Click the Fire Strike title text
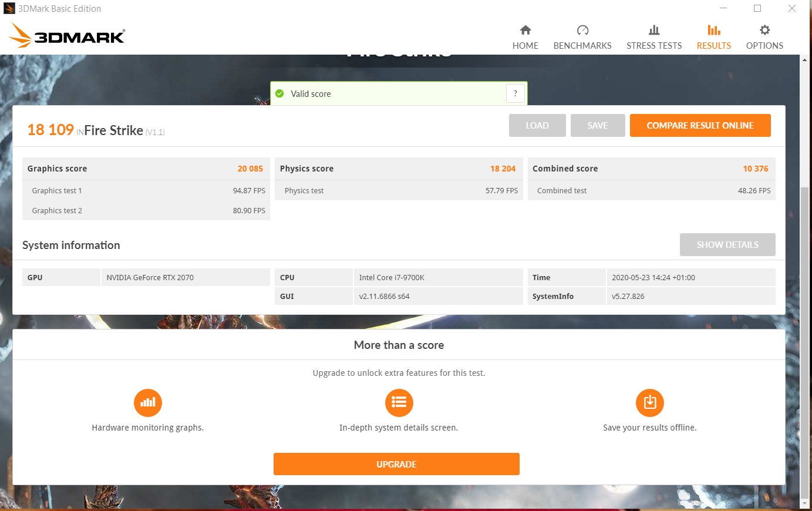Viewport: 812px width, 511px height. 113,130
